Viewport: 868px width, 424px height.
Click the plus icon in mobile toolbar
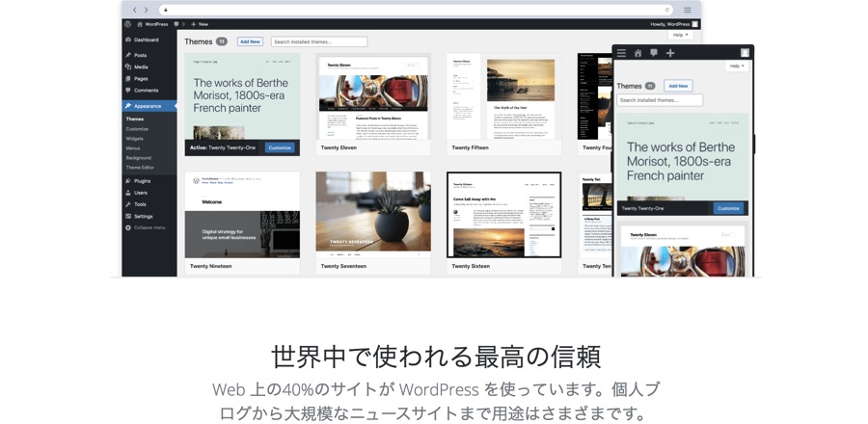[670, 53]
